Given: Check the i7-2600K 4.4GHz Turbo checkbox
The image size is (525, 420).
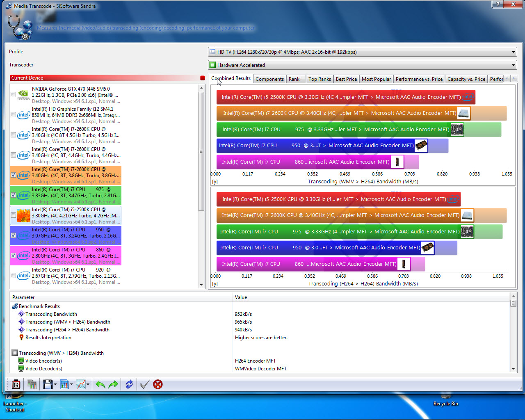Looking at the screenshot, I should click(x=13, y=155).
